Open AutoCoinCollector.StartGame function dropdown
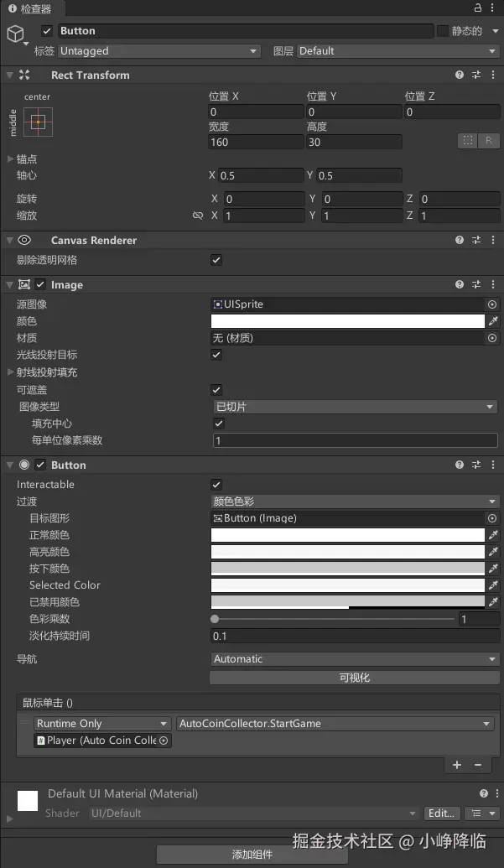 (335, 724)
